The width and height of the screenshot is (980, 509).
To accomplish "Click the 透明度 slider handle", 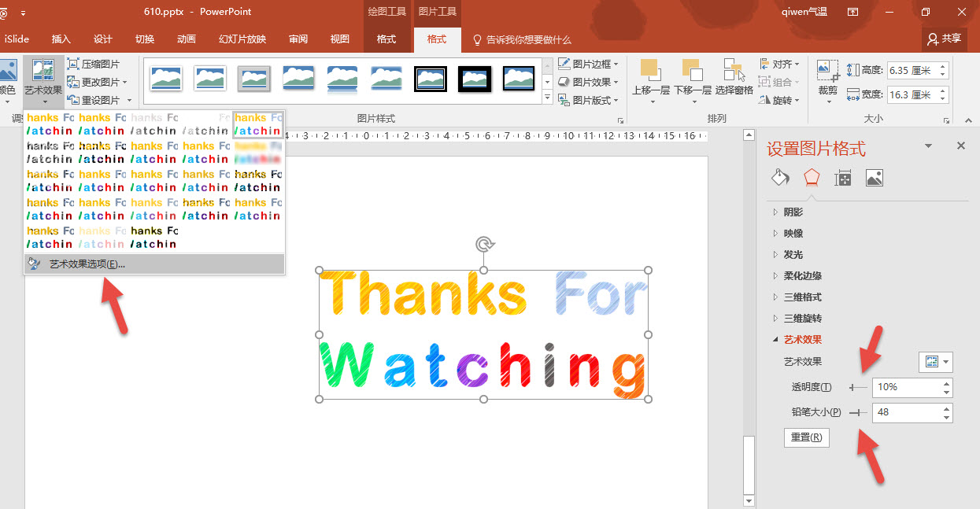I will tap(852, 387).
